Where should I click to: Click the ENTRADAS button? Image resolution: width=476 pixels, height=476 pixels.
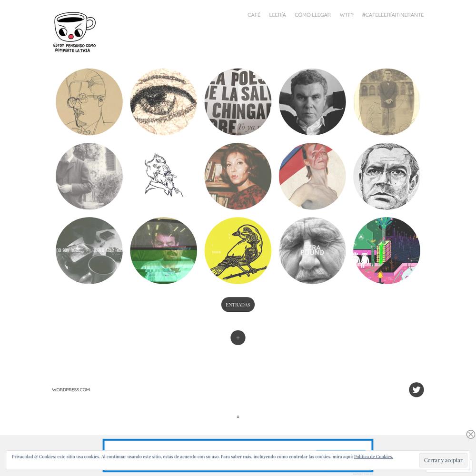pyautogui.click(x=238, y=305)
